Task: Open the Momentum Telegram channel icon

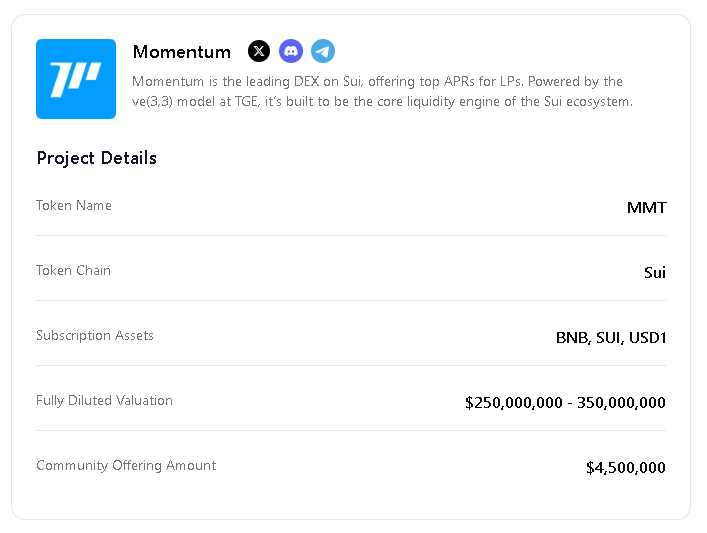Action: pyautogui.click(x=323, y=51)
